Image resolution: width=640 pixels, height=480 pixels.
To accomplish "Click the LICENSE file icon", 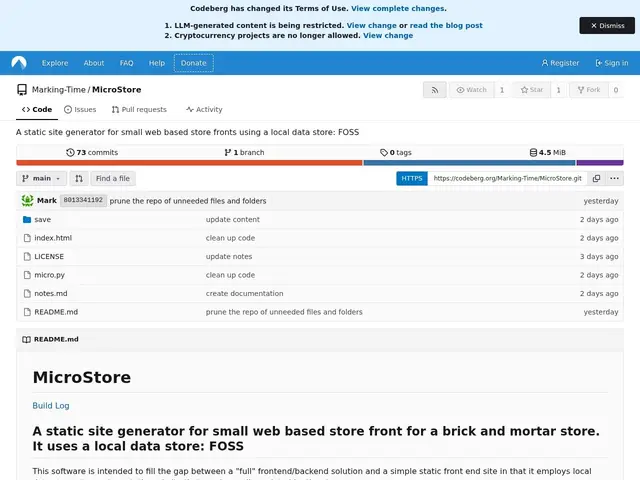I will (x=27, y=256).
